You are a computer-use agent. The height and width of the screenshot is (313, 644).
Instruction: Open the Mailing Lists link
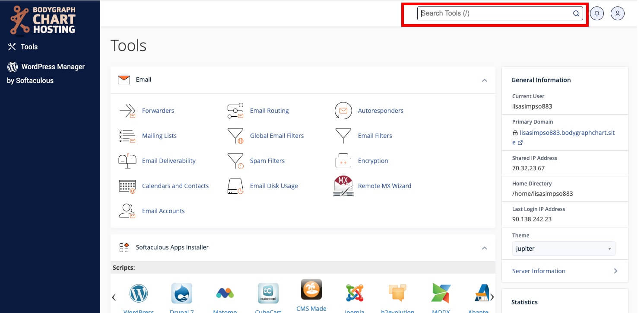(159, 136)
